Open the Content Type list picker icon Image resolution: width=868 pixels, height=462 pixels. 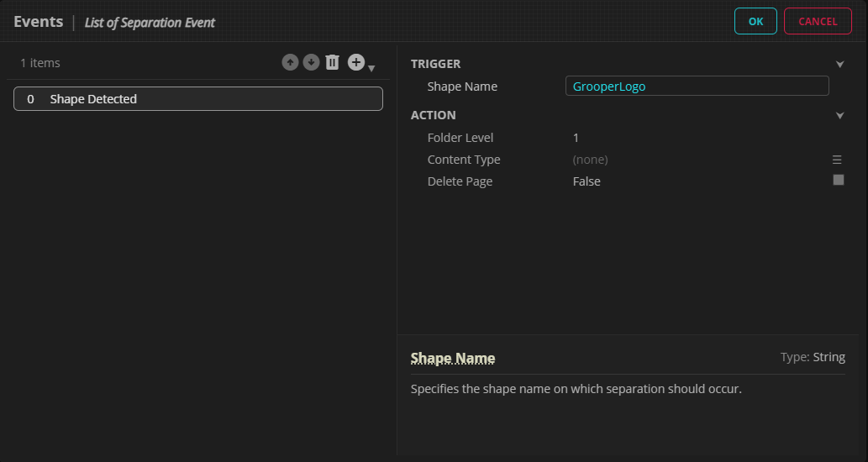[x=837, y=160]
